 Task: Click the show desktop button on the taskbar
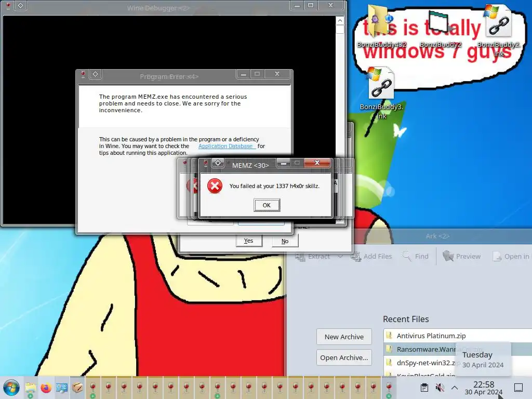pyautogui.click(x=518, y=388)
